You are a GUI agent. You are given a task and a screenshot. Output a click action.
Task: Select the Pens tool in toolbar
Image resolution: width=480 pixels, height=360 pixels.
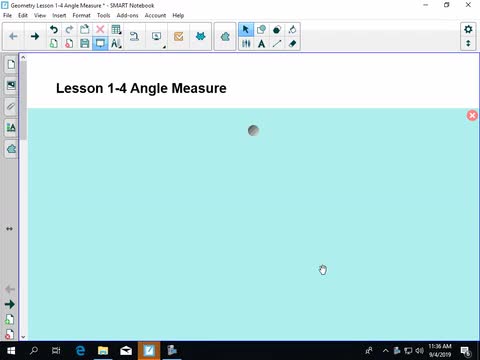pyautogui.click(x=246, y=43)
